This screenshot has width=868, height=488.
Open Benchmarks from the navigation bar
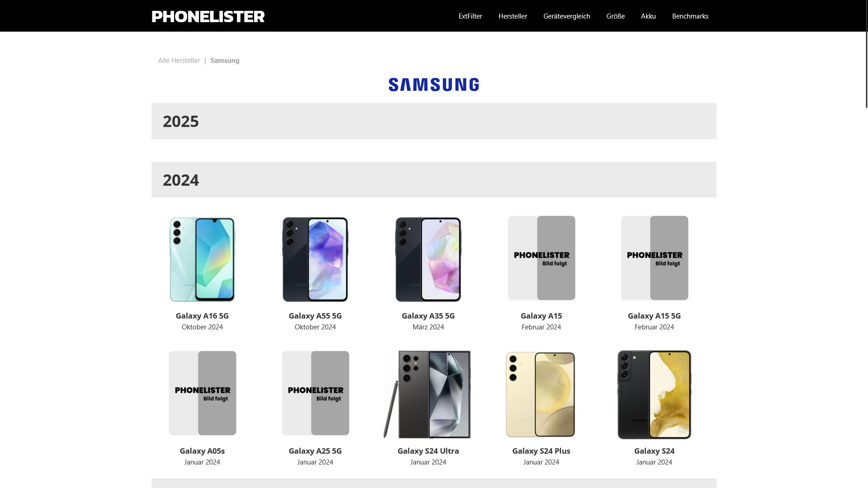pyautogui.click(x=690, y=16)
